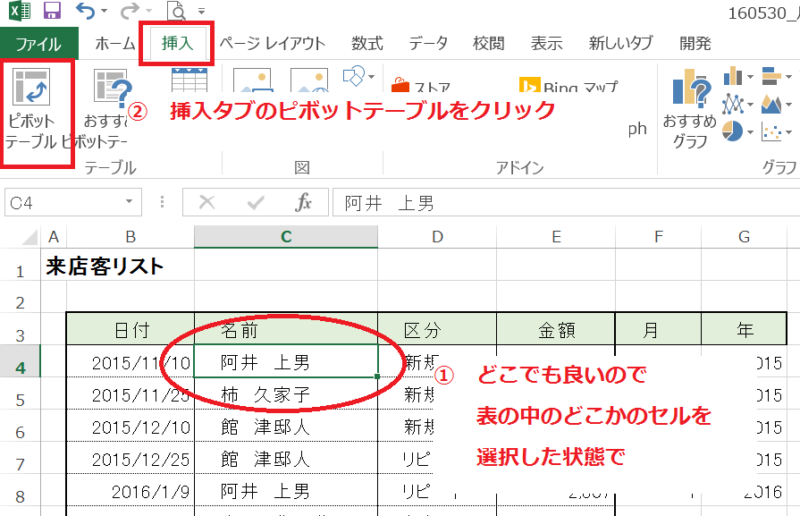800x516 pixels.
Task: Click 館 津邸人 in row 6
Action: click(x=286, y=427)
